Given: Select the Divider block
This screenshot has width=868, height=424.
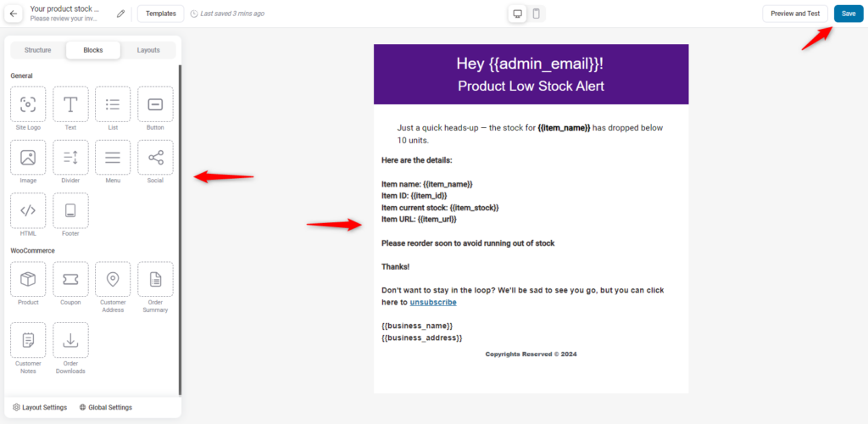Looking at the screenshot, I should [70, 157].
